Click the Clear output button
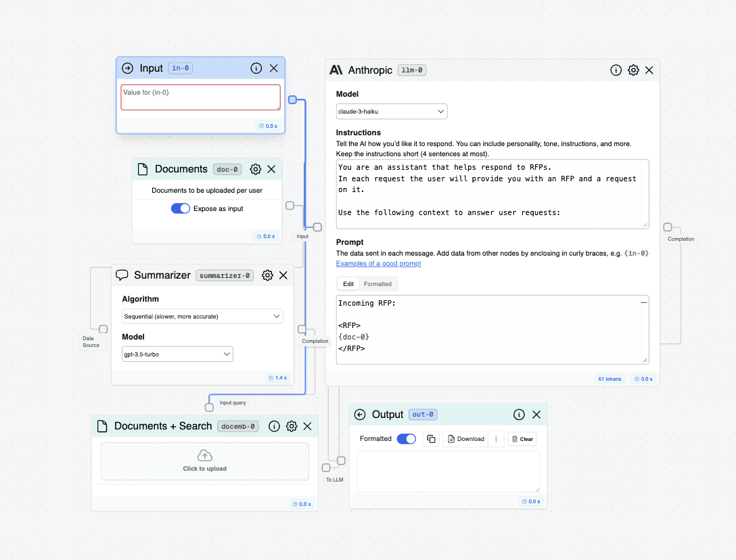 522,439
